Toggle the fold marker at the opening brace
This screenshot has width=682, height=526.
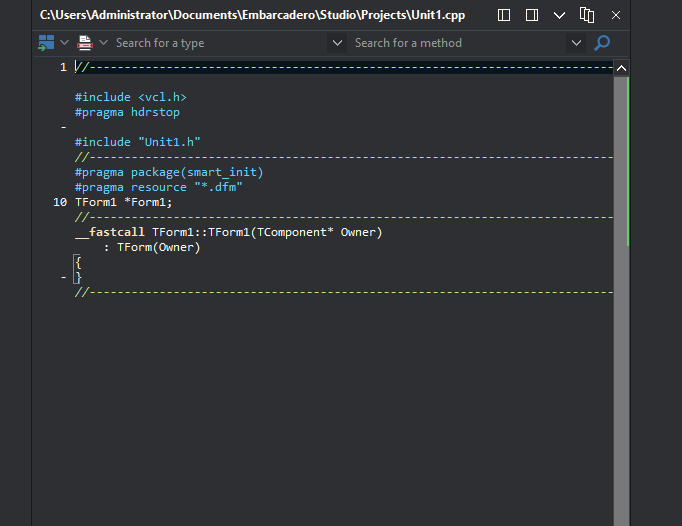77,262
